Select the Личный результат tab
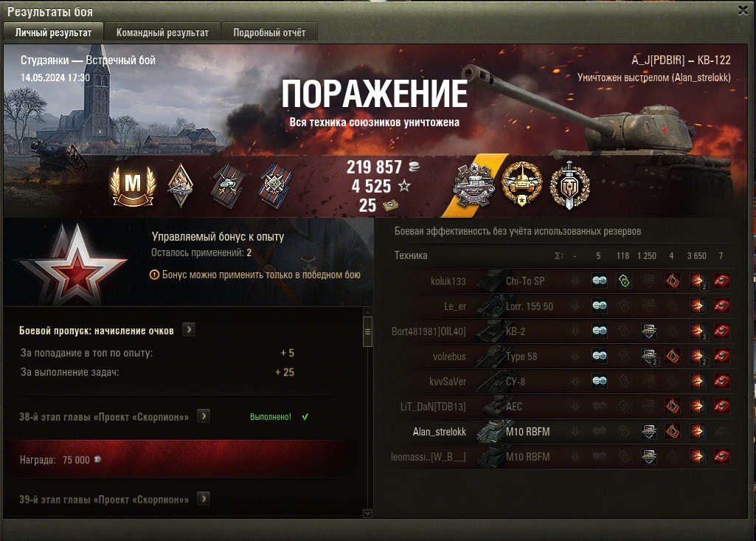The height and width of the screenshot is (541, 756). click(53, 32)
